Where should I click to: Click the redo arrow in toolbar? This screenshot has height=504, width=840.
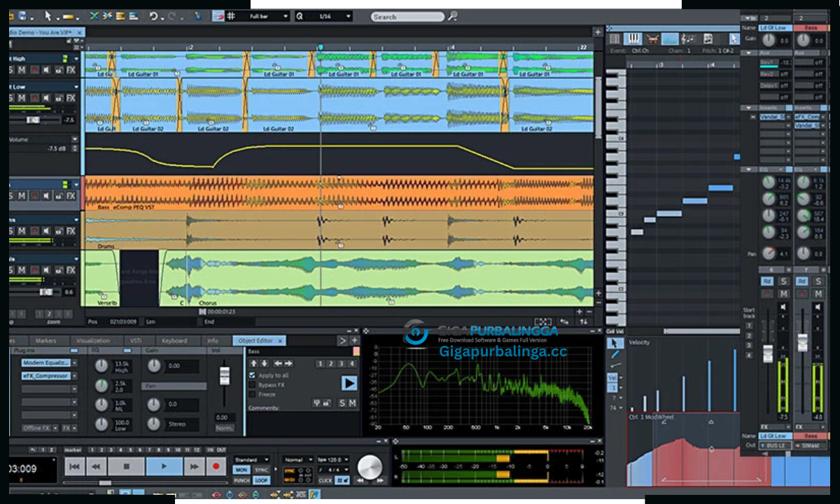point(171,15)
